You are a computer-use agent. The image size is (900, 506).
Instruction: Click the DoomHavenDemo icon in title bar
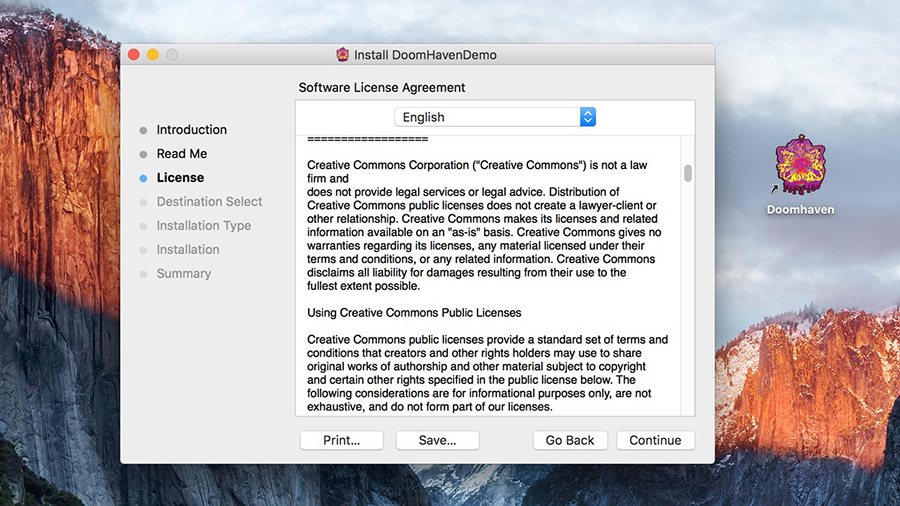click(x=343, y=55)
